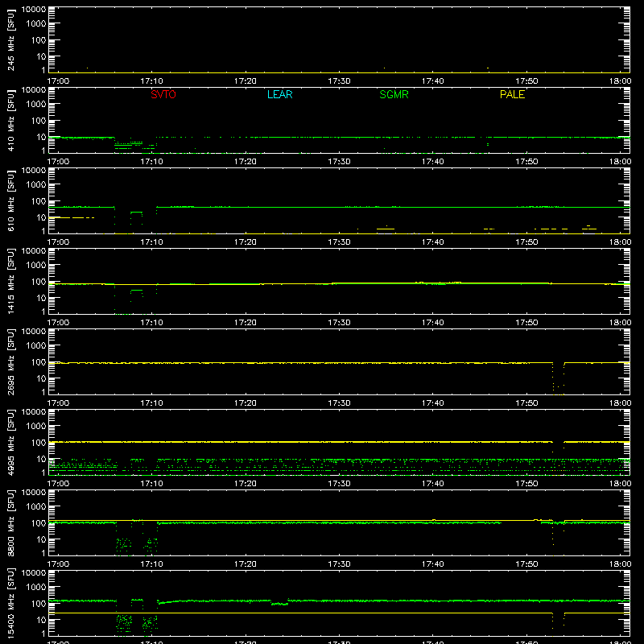Click the green SGMR station label
Image resolution: width=644 pixels, height=644 pixels.
[x=394, y=94]
